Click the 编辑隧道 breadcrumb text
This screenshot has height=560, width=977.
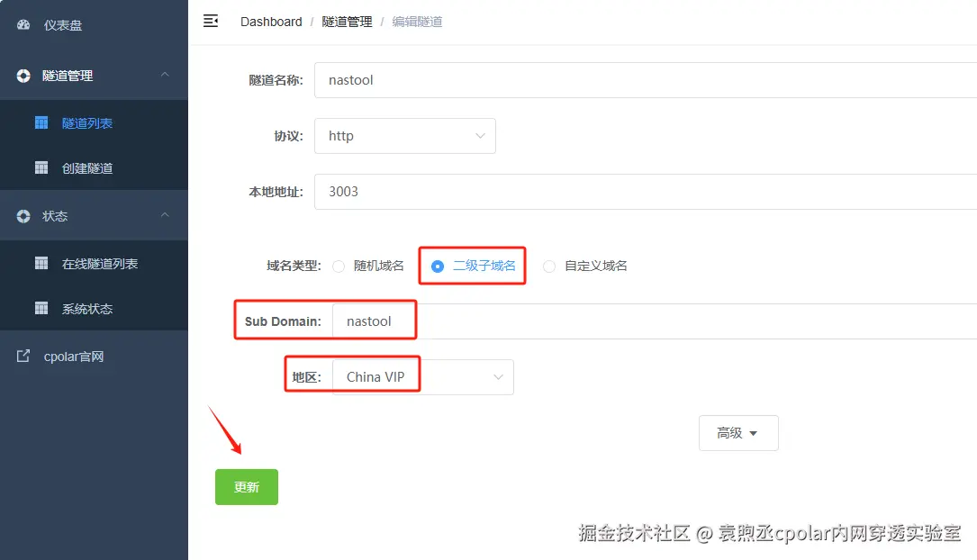(x=417, y=22)
